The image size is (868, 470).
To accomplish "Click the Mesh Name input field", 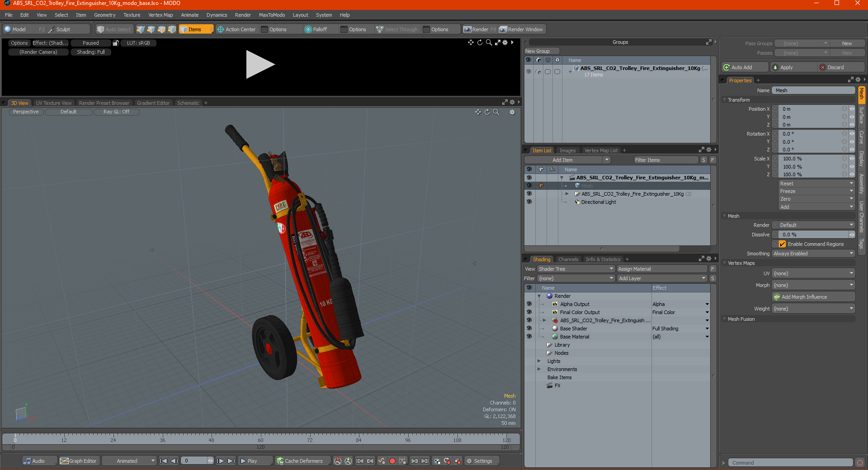I will pyautogui.click(x=813, y=90).
